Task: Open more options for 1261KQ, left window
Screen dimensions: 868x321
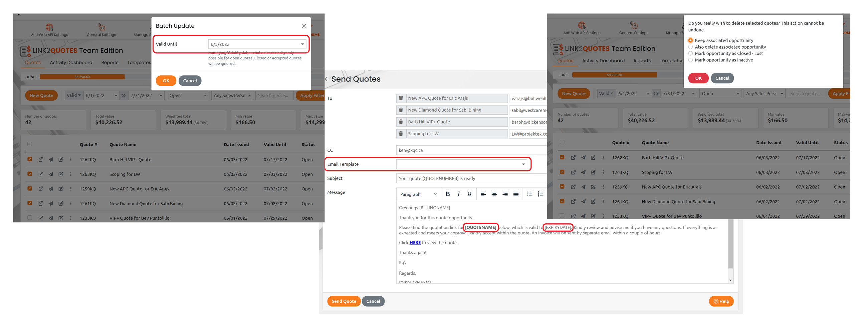Action: tap(71, 204)
